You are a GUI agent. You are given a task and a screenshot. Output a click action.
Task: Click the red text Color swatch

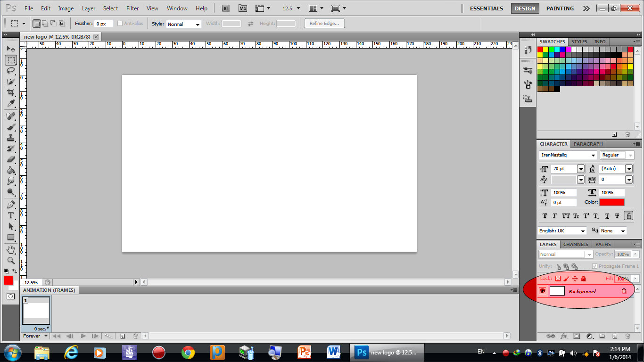pos(611,202)
